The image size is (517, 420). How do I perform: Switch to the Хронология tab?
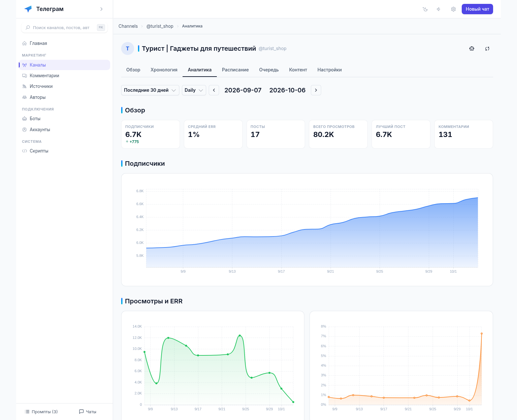pos(164,70)
